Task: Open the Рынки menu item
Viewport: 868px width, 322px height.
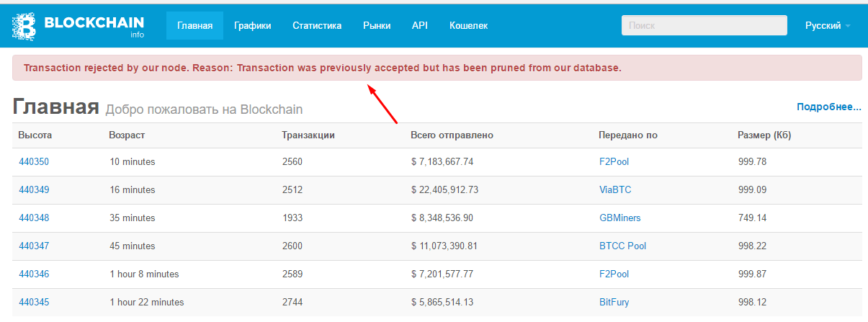Action: (x=377, y=26)
